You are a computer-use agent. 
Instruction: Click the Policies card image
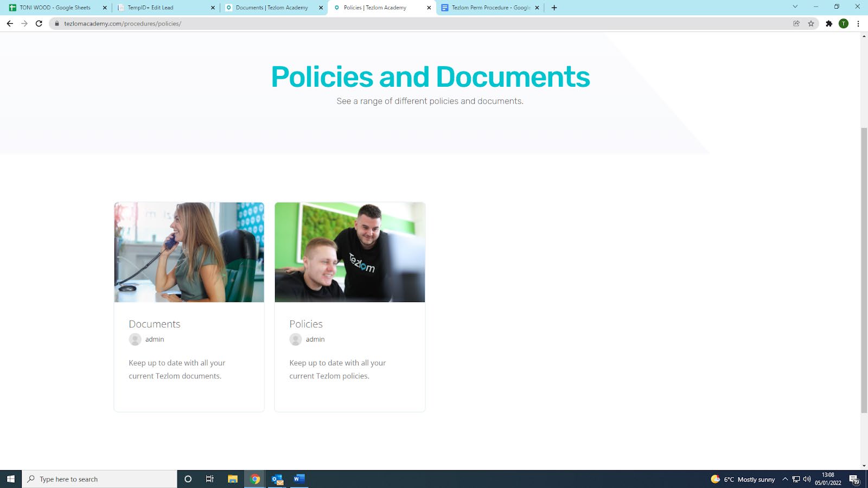[350, 252]
